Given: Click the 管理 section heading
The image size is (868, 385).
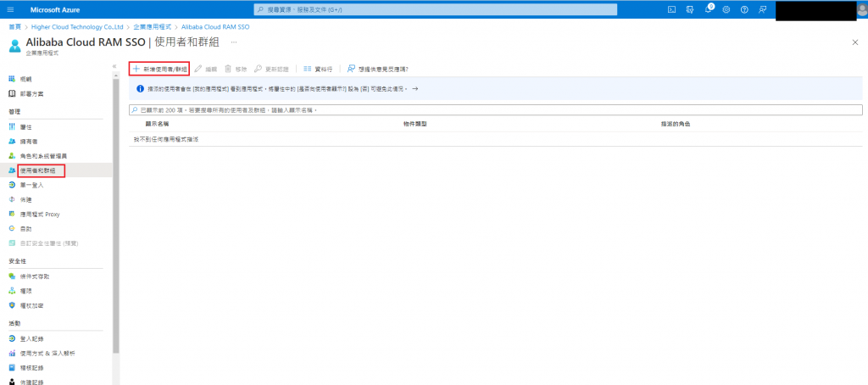Looking at the screenshot, I should click(14, 111).
